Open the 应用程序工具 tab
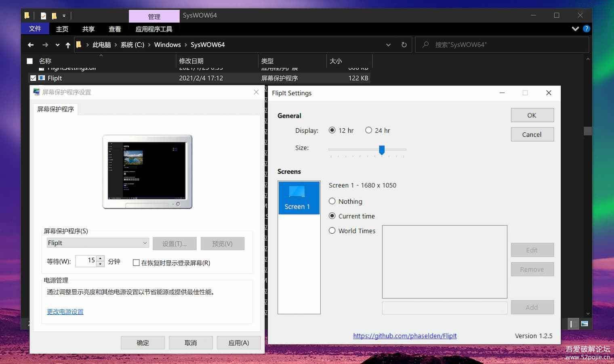This screenshot has height=364, width=614. pyautogui.click(x=154, y=29)
